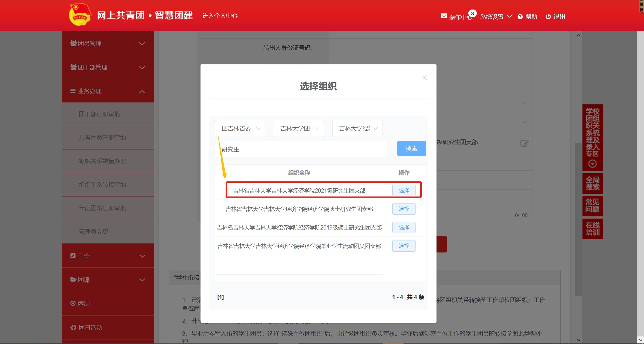Open 年度团籍注册审批 menu item
This screenshot has height=344, width=644.
click(102, 208)
